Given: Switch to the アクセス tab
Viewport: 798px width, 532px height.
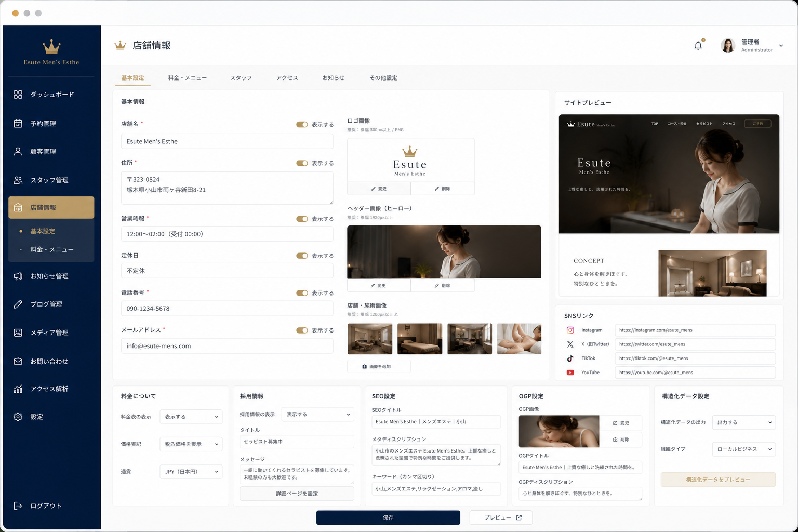Looking at the screenshot, I should (287, 78).
